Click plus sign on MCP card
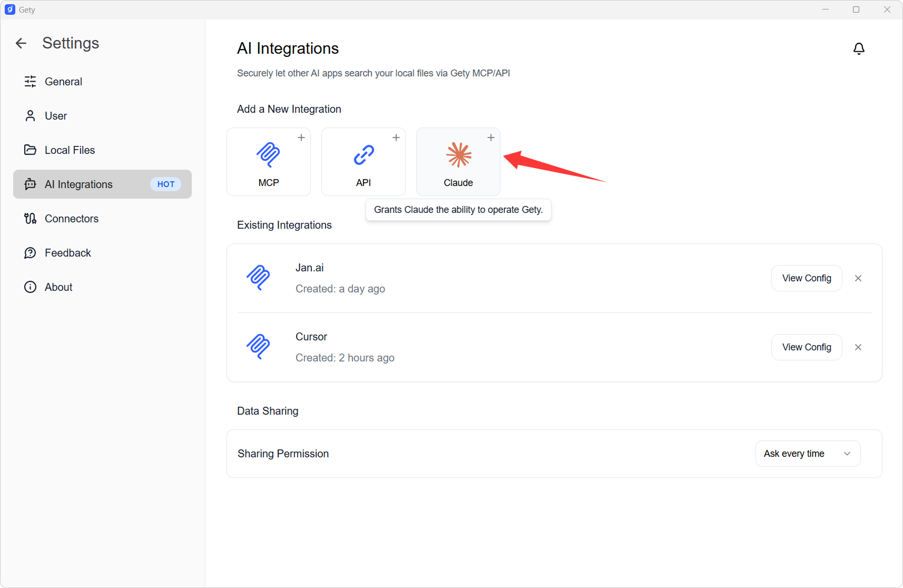 301,138
